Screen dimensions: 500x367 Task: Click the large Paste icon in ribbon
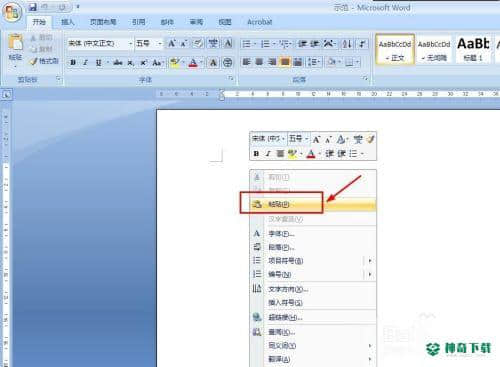point(15,43)
